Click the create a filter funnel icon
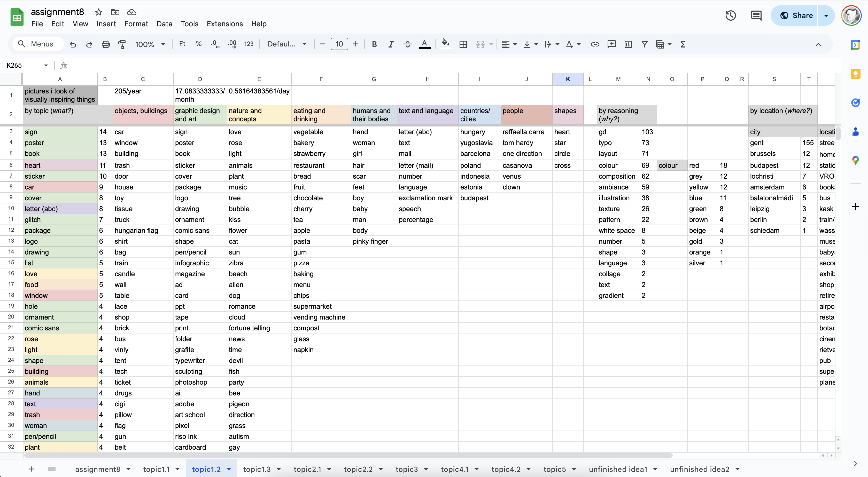Image resolution: width=868 pixels, height=477 pixels. point(644,44)
